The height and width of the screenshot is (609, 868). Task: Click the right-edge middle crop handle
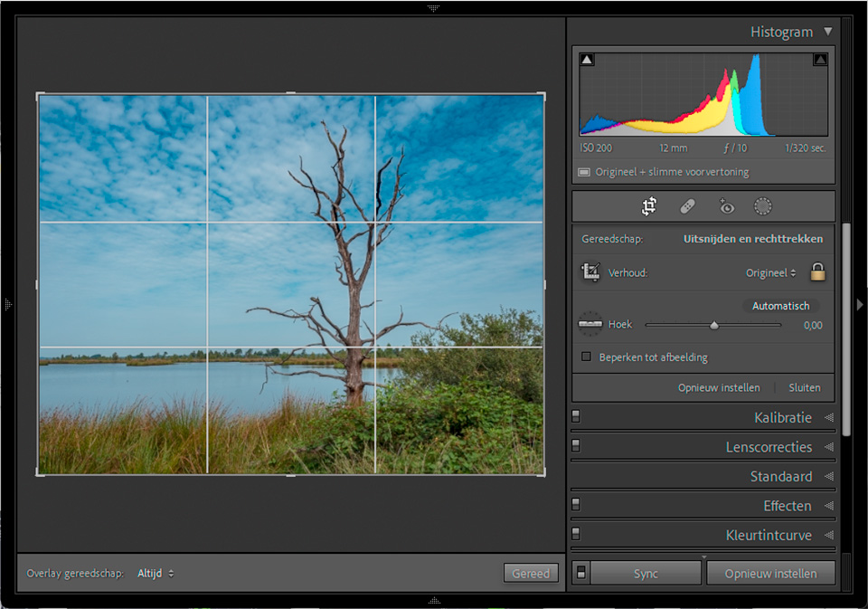(x=544, y=285)
